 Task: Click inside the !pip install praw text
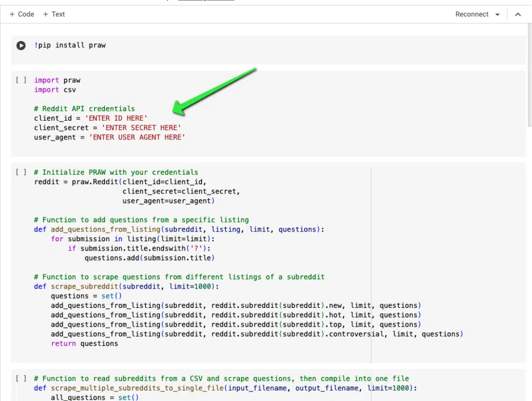coord(70,45)
